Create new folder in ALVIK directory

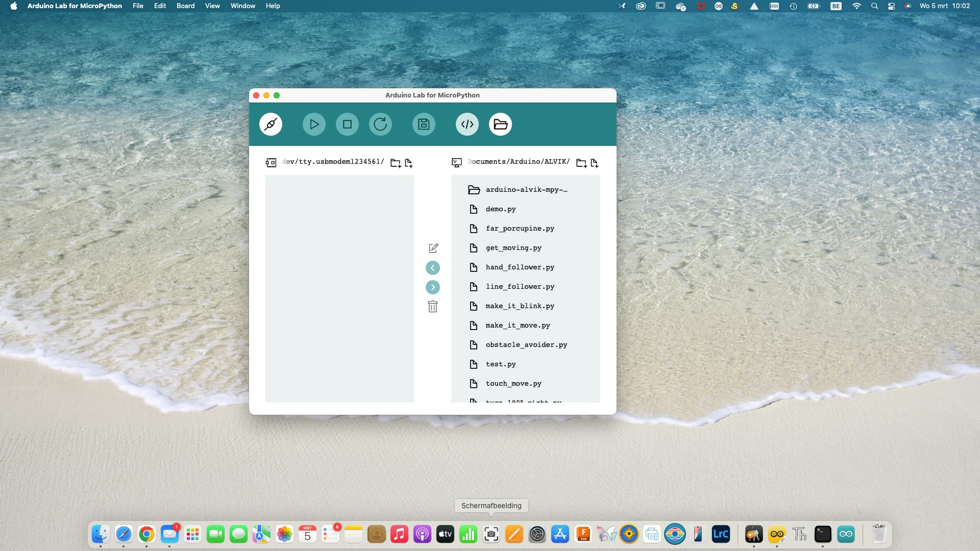pos(581,163)
